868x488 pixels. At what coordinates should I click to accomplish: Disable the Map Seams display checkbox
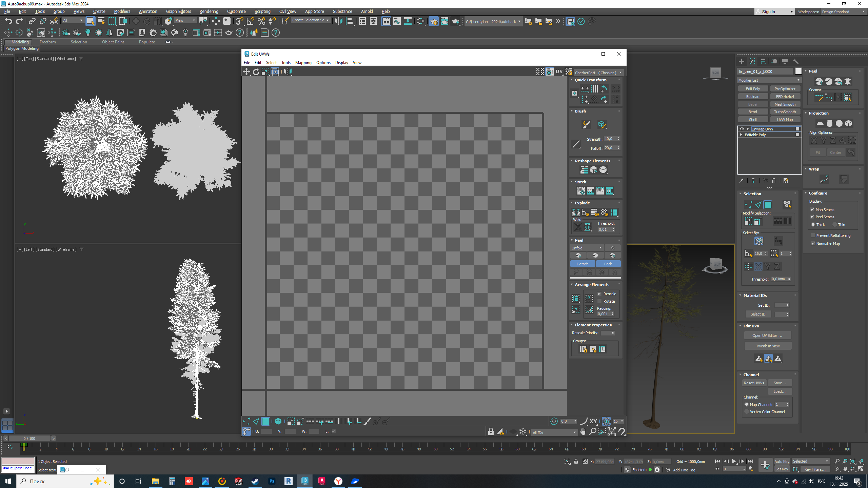[812, 210]
